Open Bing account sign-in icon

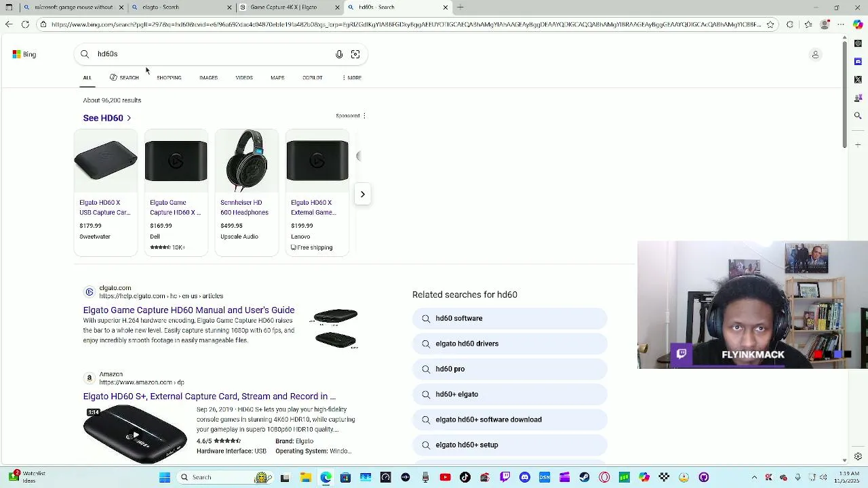(x=816, y=54)
